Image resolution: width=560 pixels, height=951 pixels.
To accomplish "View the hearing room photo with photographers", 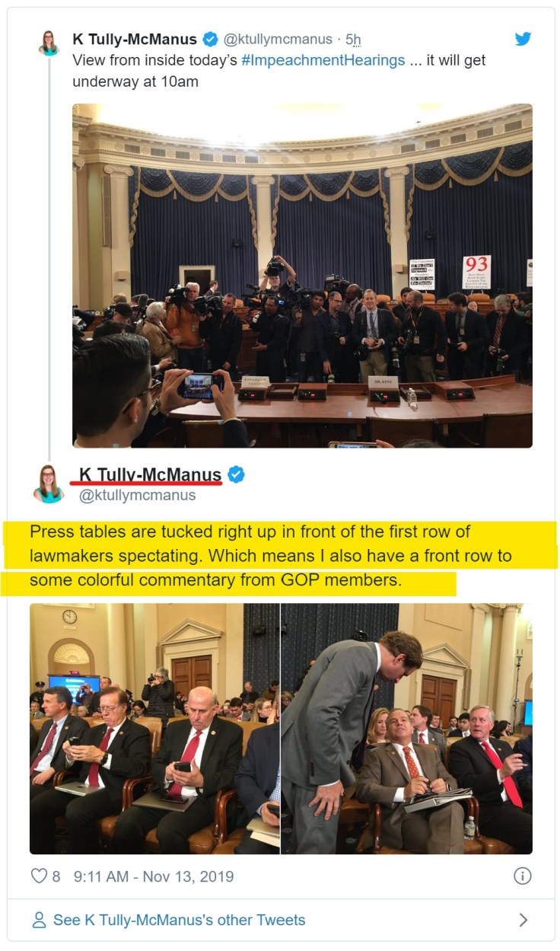I will [x=302, y=276].
